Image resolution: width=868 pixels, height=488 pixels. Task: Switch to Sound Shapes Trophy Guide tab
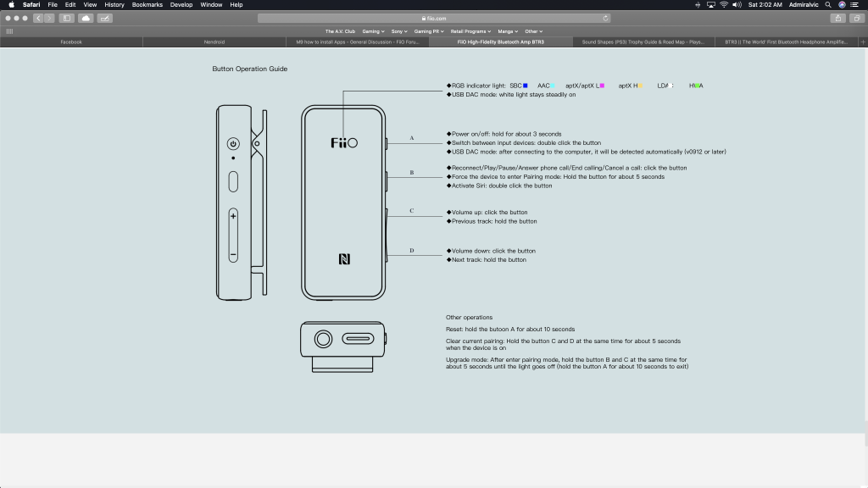point(643,42)
